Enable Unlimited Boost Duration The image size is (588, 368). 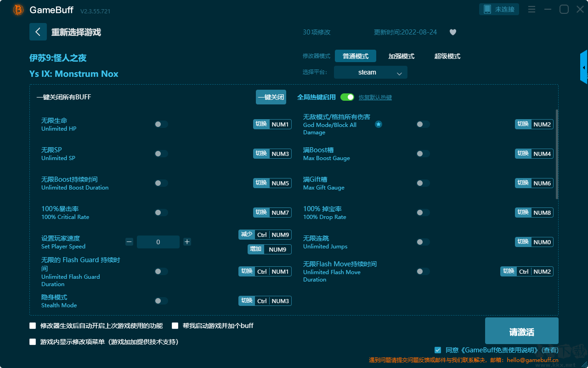pyautogui.click(x=161, y=183)
